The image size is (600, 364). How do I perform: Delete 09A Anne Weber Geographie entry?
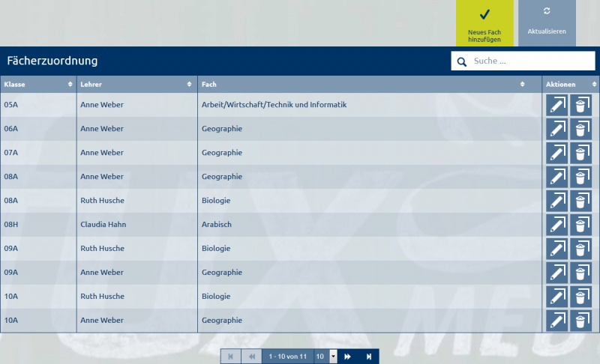pos(580,273)
